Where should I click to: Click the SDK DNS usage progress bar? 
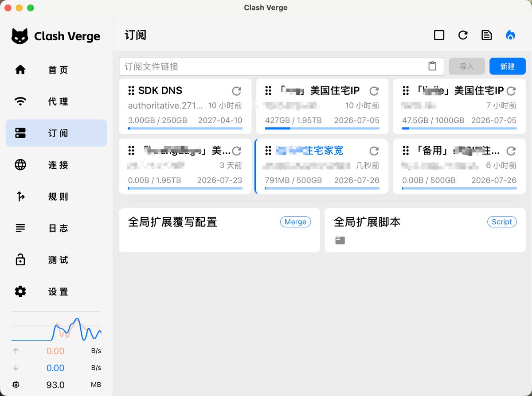(x=185, y=128)
